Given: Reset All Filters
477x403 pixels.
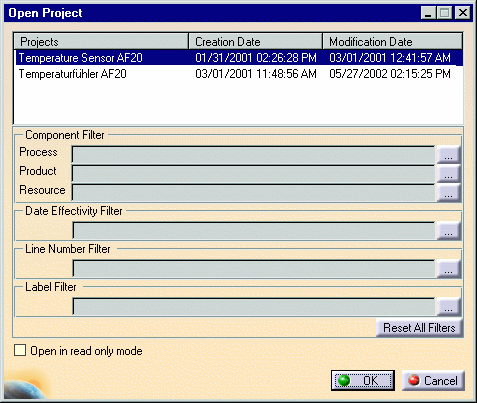Looking at the screenshot, I should pyautogui.click(x=419, y=328).
